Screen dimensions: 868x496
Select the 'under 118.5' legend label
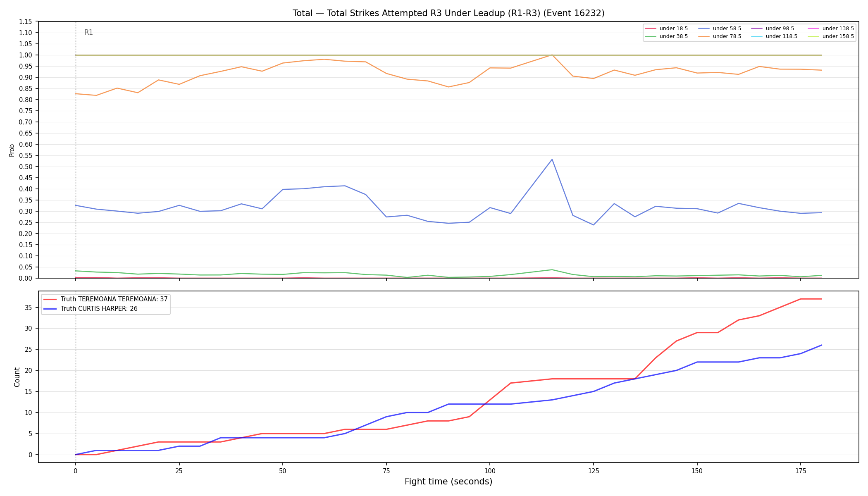pyautogui.click(x=782, y=36)
